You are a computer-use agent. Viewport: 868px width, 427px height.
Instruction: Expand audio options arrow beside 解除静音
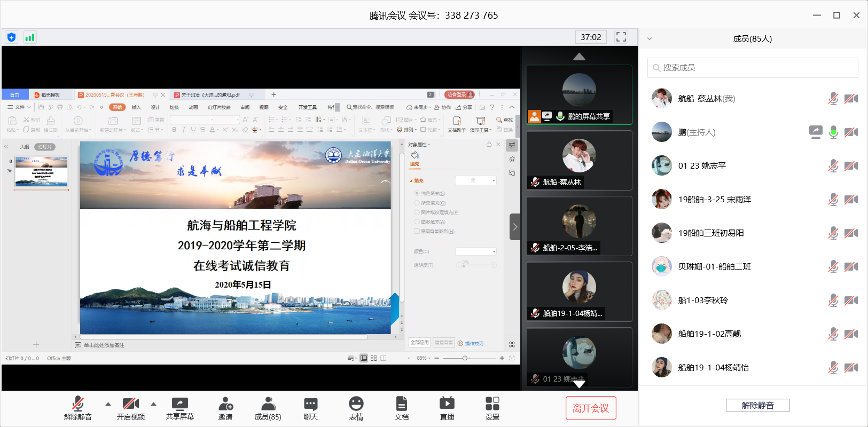pos(108,404)
